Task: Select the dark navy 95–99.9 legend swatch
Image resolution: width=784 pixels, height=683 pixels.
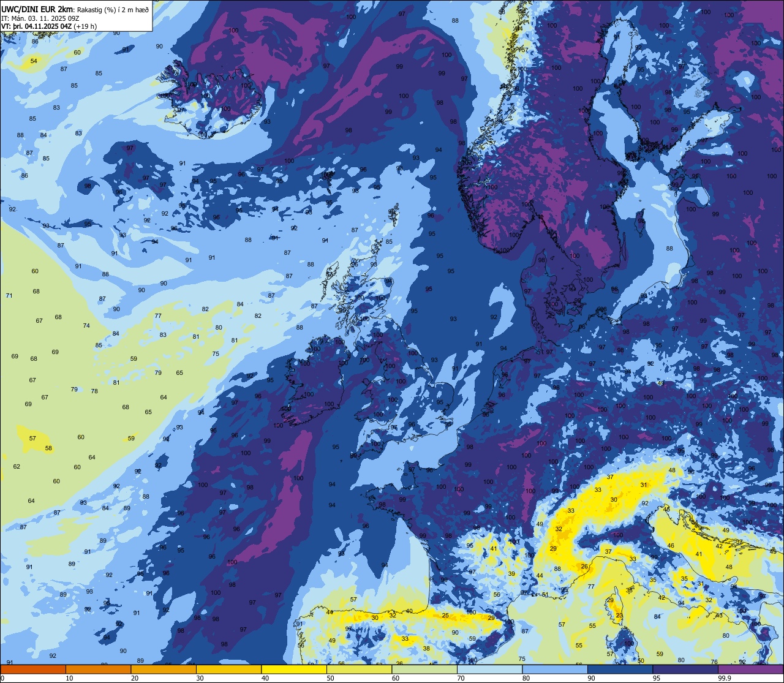Action: pyautogui.click(x=685, y=669)
